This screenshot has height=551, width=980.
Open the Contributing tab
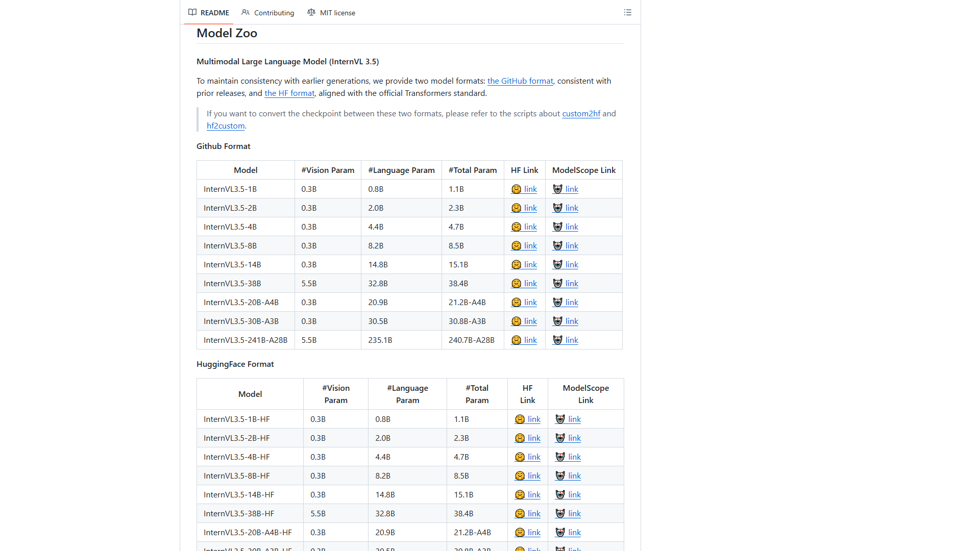point(268,12)
